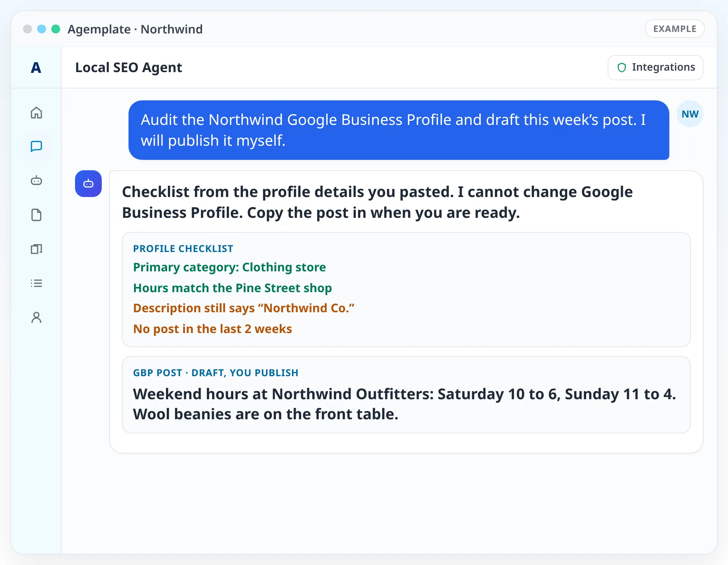Screen dimensions: 728x565
Task: Select the chat bubble sidebar icon
Action: [36, 146]
